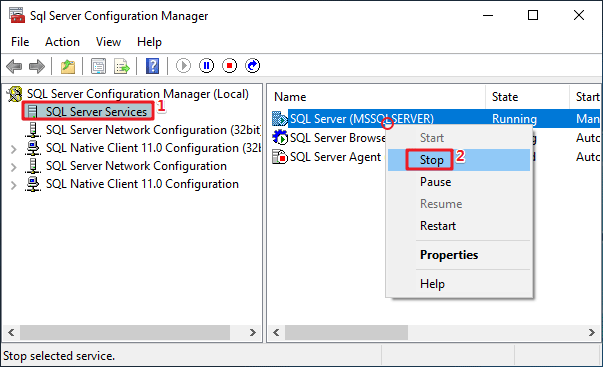Click the Start Mode column header
The image size is (603, 367).
pos(585,97)
